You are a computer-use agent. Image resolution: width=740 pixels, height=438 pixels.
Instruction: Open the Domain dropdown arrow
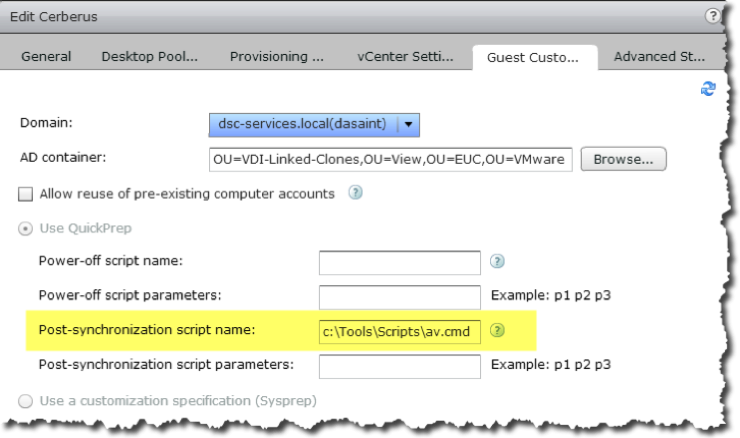coord(408,125)
